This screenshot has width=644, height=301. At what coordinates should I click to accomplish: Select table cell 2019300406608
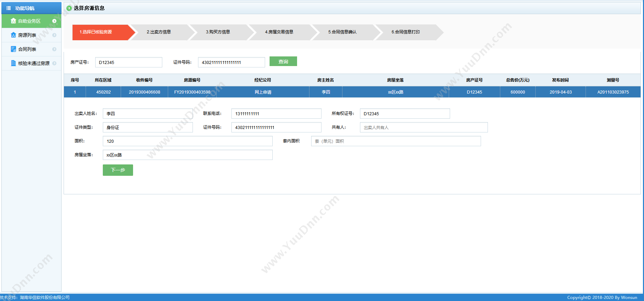(144, 92)
